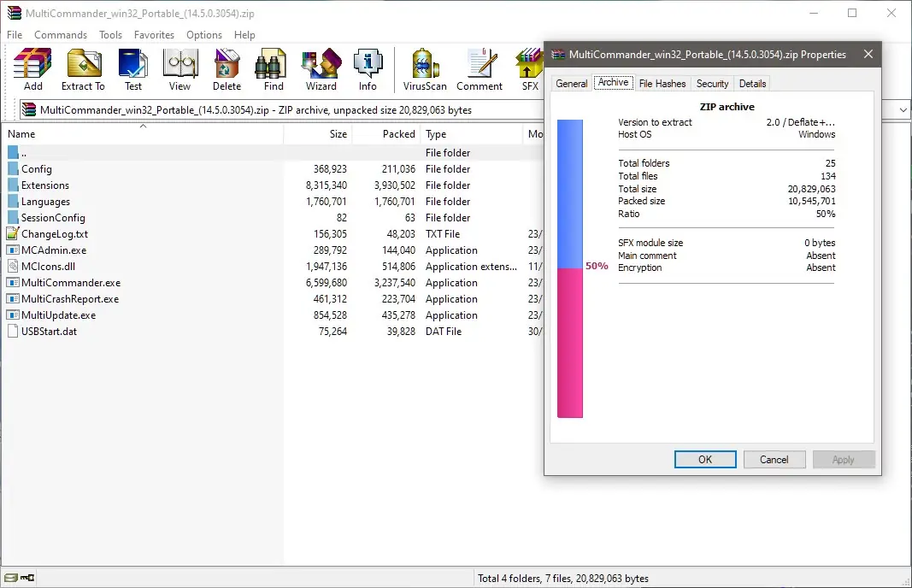
Task: Click the SFX conversion toolbar icon
Action: pos(529,64)
